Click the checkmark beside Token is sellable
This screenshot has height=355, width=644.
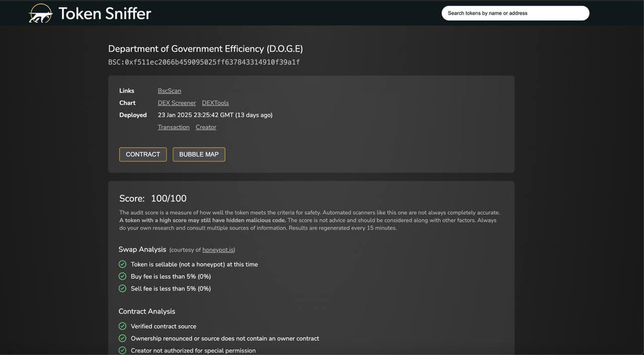122,264
